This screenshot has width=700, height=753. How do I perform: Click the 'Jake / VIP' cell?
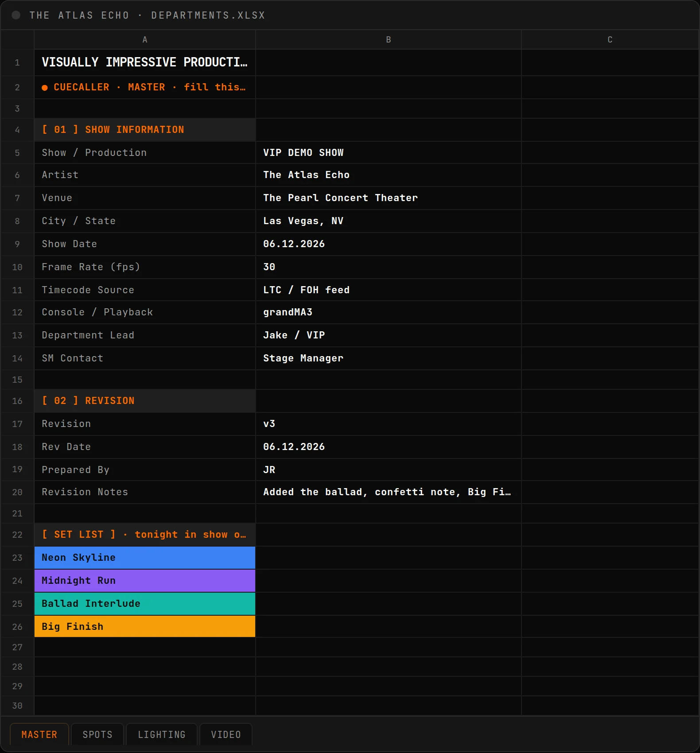click(x=389, y=335)
